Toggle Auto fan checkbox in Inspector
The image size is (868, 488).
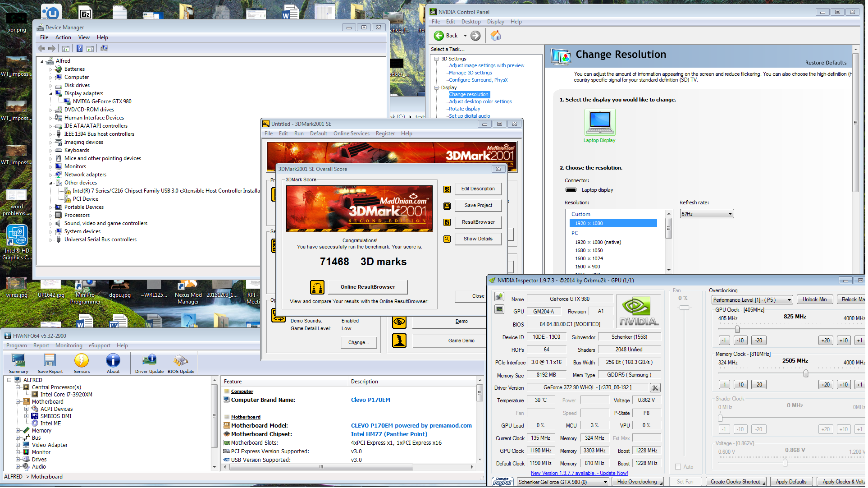[678, 467]
